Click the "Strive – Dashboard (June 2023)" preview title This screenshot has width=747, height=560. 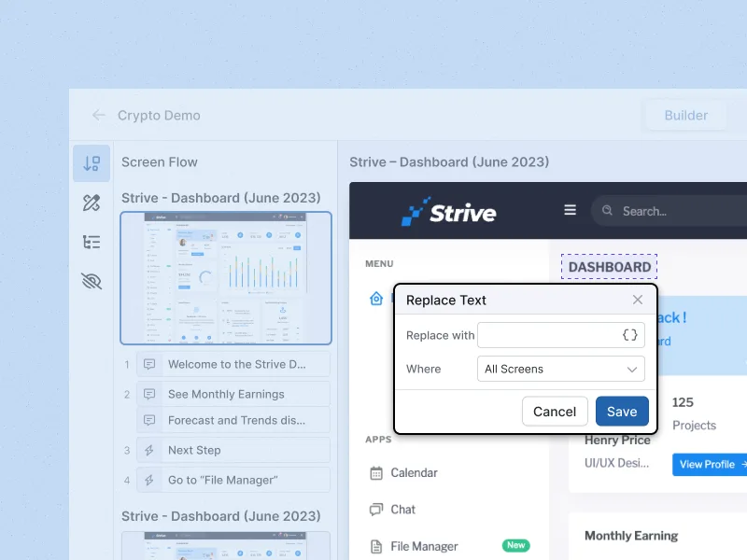point(449,161)
